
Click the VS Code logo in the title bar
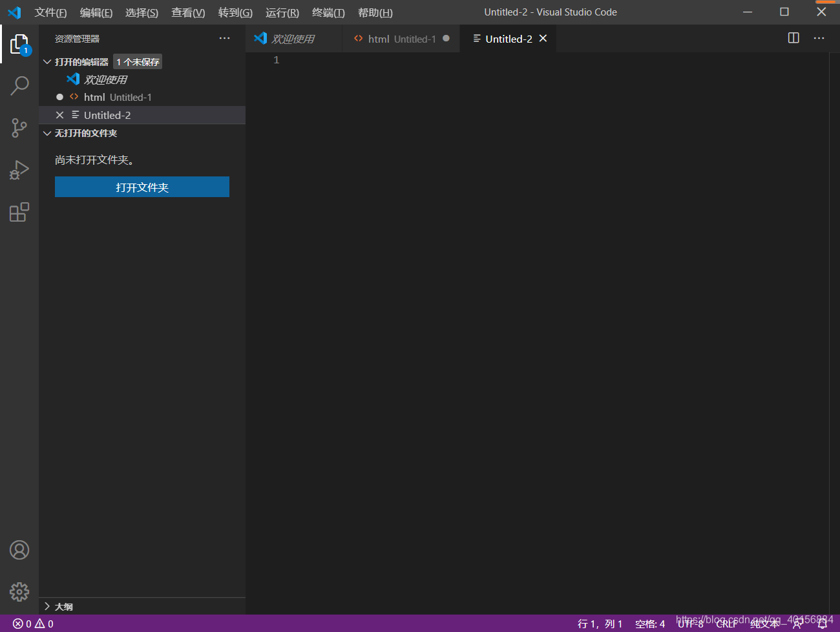pyautogui.click(x=14, y=12)
